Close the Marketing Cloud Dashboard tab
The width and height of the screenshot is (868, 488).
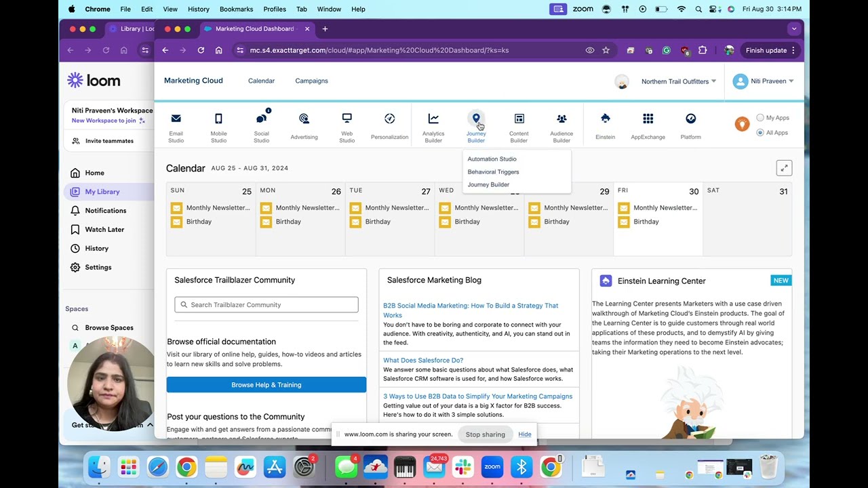click(x=307, y=29)
